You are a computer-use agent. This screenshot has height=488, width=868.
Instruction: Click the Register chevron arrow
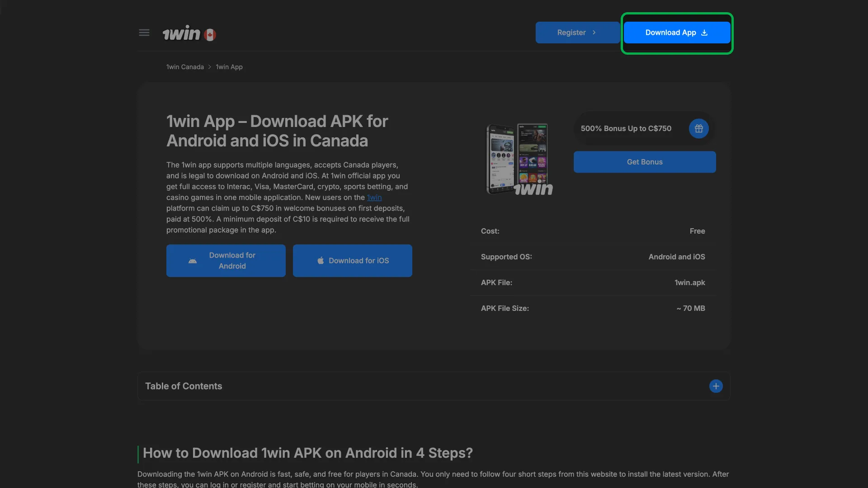(x=594, y=33)
